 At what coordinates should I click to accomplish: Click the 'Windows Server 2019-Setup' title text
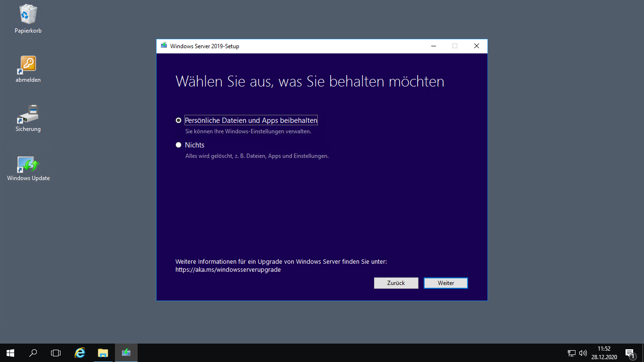205,46
